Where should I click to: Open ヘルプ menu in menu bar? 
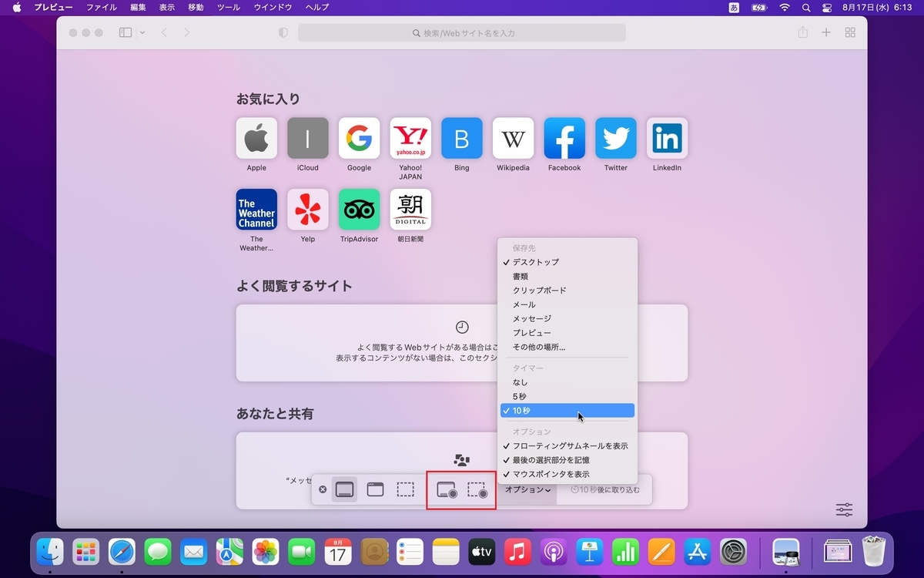[317, 7]
